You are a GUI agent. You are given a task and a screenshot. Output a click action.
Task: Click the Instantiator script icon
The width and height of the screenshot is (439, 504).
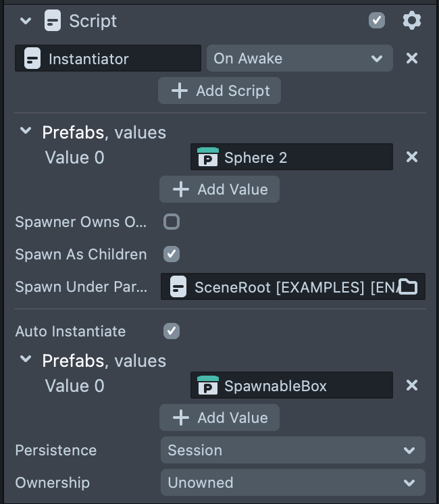pos(32,59)
